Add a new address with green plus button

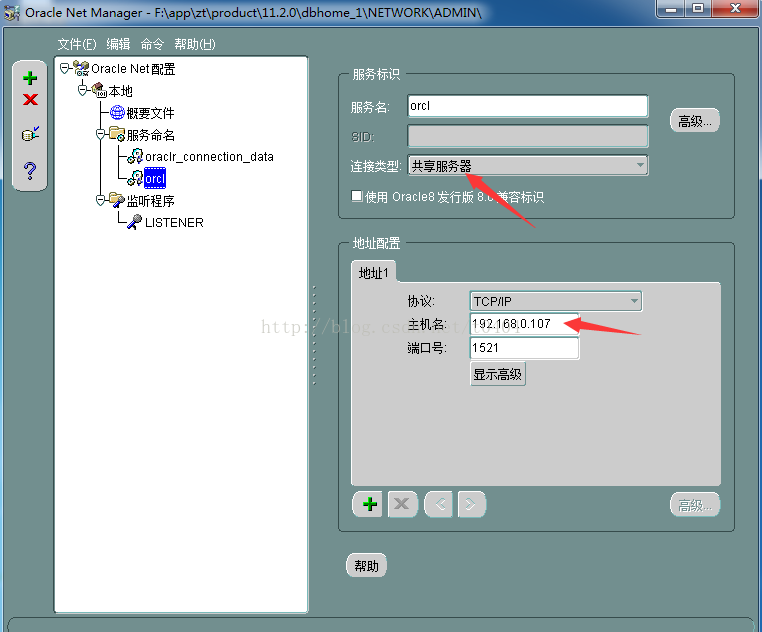(369, 504)
